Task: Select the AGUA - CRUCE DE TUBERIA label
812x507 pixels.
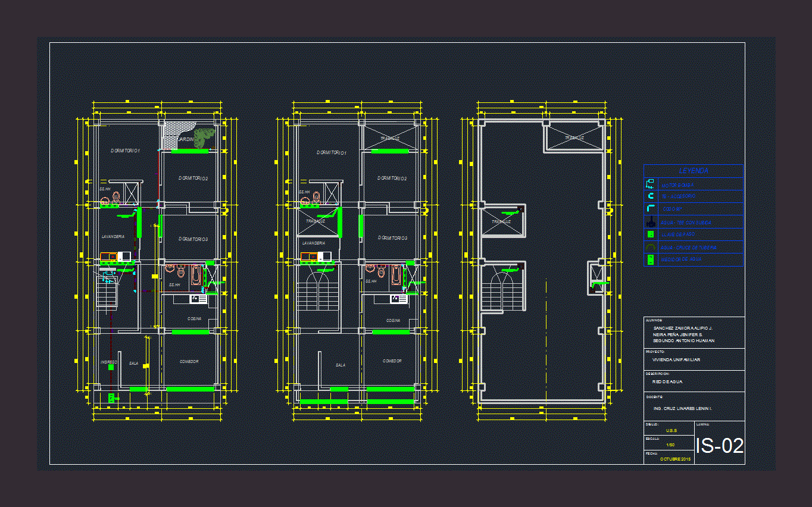Action: [689, 247]
